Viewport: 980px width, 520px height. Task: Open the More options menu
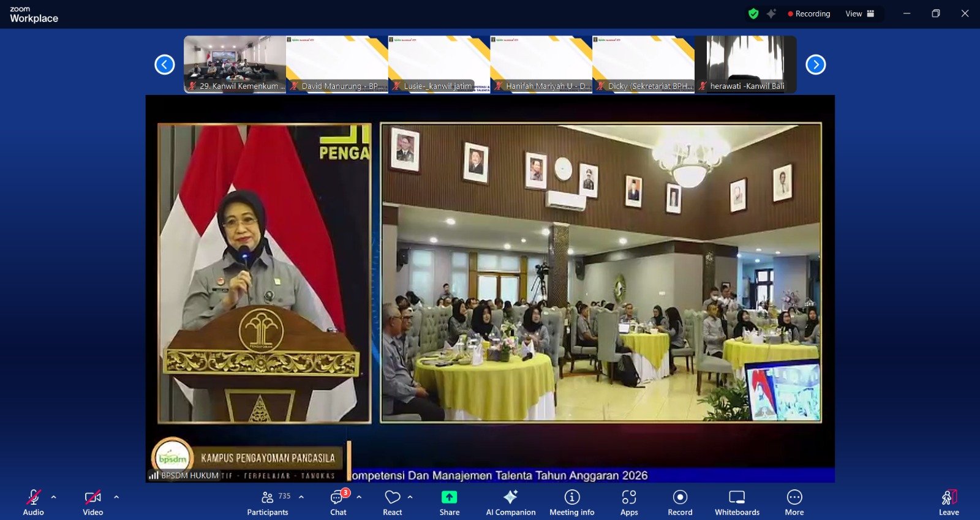click(x=794, y=497)
